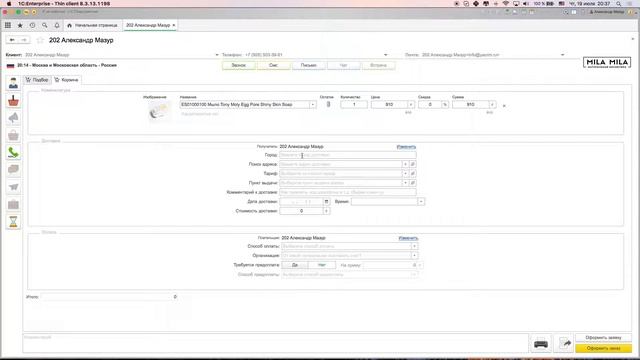
Task: Open the briefcase sidebar icon
Action: click(13, 204)
